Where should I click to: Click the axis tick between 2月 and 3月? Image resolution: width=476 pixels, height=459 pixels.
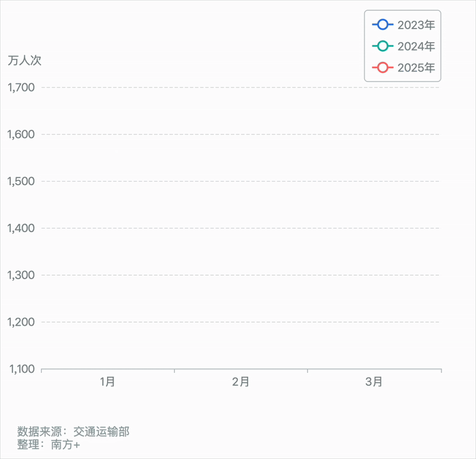pyautogui.click(x=308, y=371)
